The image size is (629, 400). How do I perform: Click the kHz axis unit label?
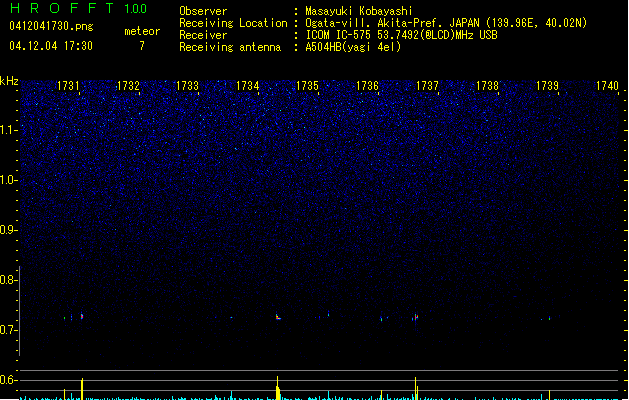(x=9, y=81)
